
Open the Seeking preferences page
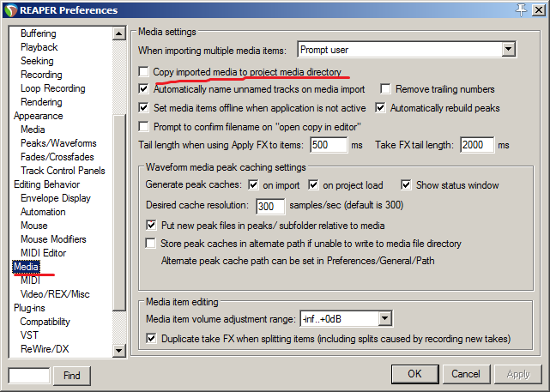point(37,61)
